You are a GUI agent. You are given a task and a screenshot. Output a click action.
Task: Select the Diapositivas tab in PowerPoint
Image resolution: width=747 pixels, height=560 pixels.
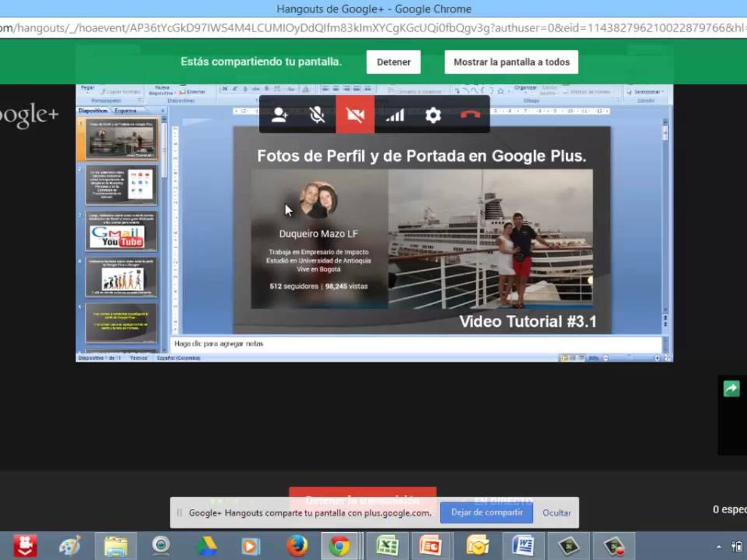tap(93, 110)
